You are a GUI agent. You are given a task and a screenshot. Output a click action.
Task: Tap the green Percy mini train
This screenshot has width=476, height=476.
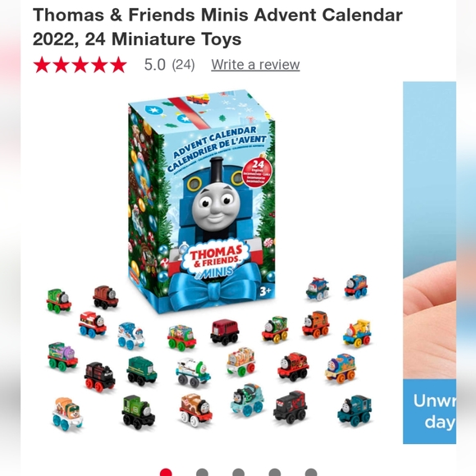click(x=59, y=300)
